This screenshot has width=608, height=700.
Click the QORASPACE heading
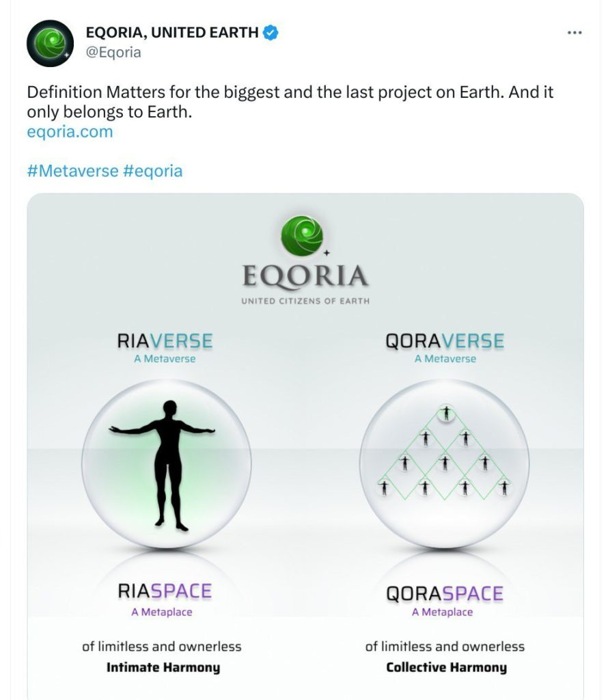click(x=445, y=593)
